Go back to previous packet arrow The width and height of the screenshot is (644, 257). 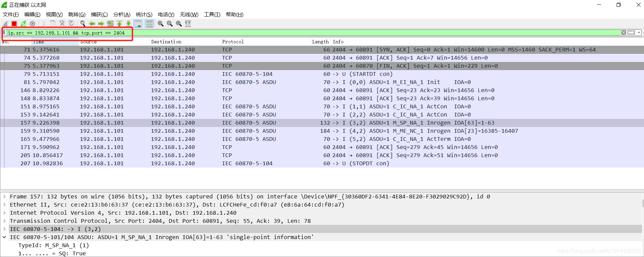92,24
